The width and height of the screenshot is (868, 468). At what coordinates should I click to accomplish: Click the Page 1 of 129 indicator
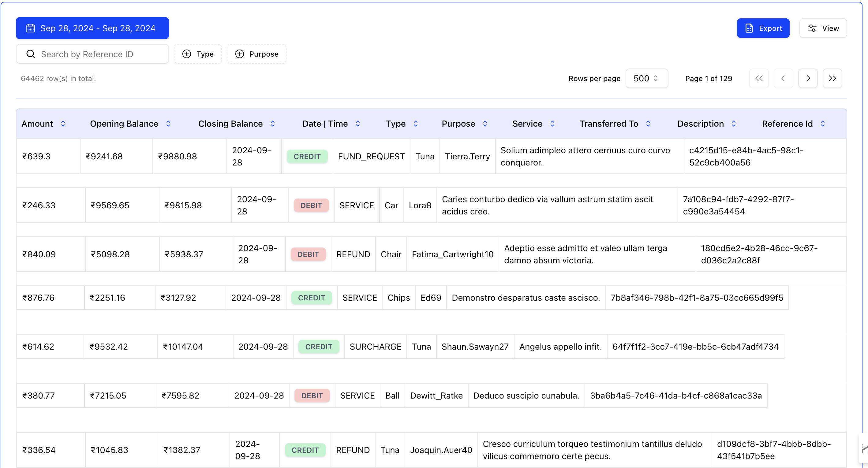pos(709,79)
